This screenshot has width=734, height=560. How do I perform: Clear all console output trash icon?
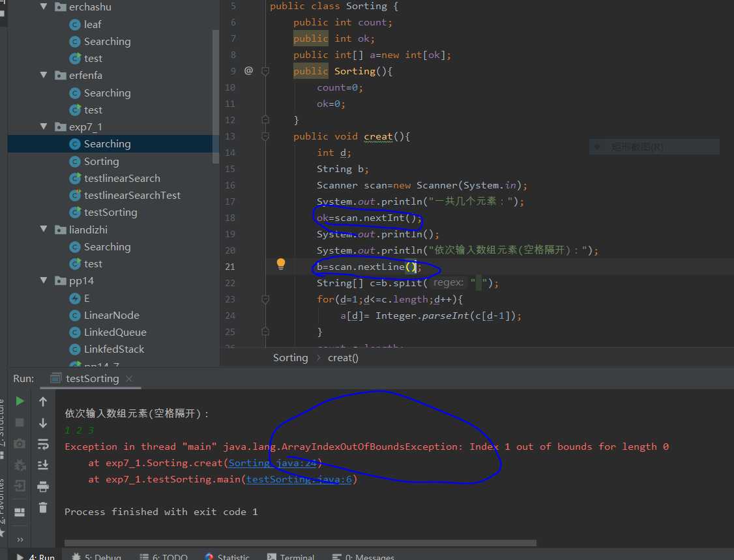pyautogui.click(x=42, y=508)
